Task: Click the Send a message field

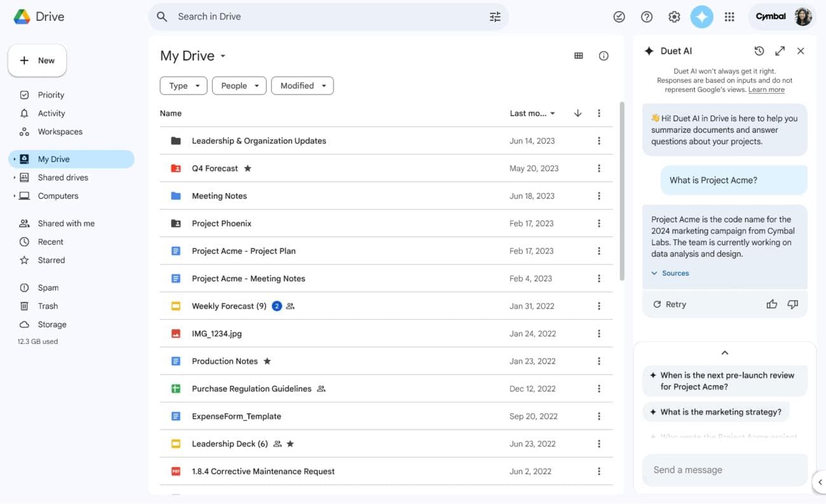Action: click(724, 470)
